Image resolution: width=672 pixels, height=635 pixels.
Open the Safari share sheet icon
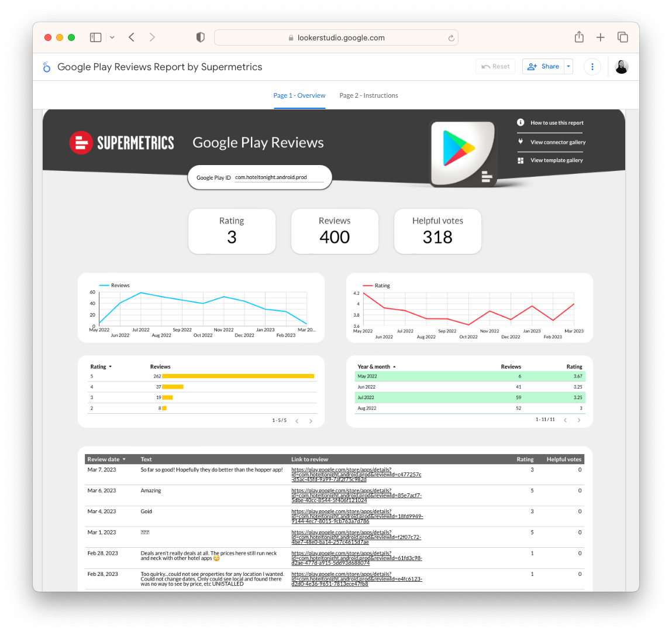point(579,37)
